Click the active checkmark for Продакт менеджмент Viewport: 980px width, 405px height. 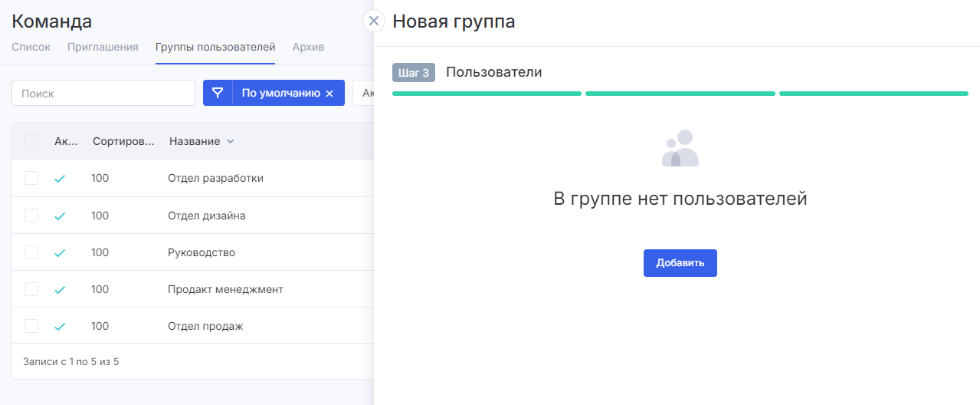point(60,290)
